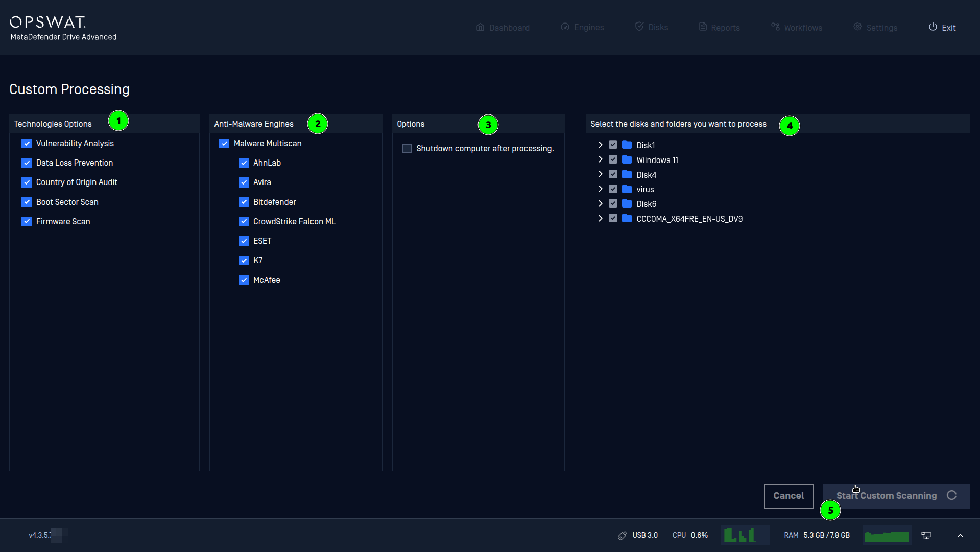This screenshot has width=980, height=552.
Task: Go to the Engines tab
Action: [x=582, y=28]
